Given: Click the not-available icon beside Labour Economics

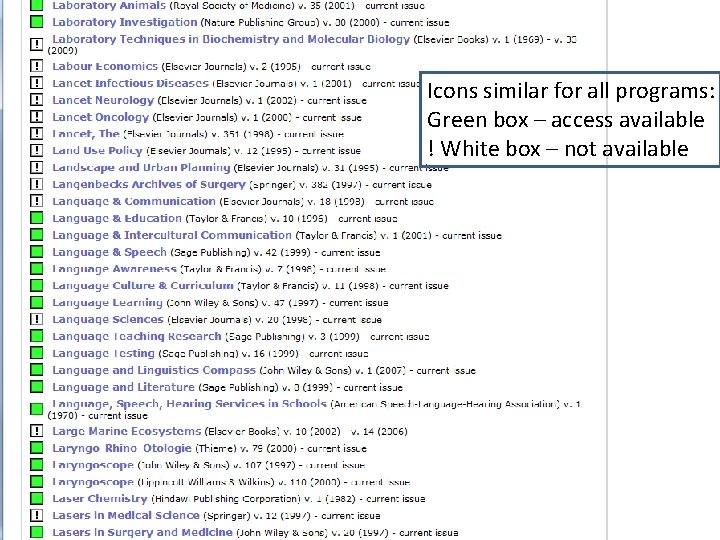Looking at the screenshot, I should click(x=36, y=66).
